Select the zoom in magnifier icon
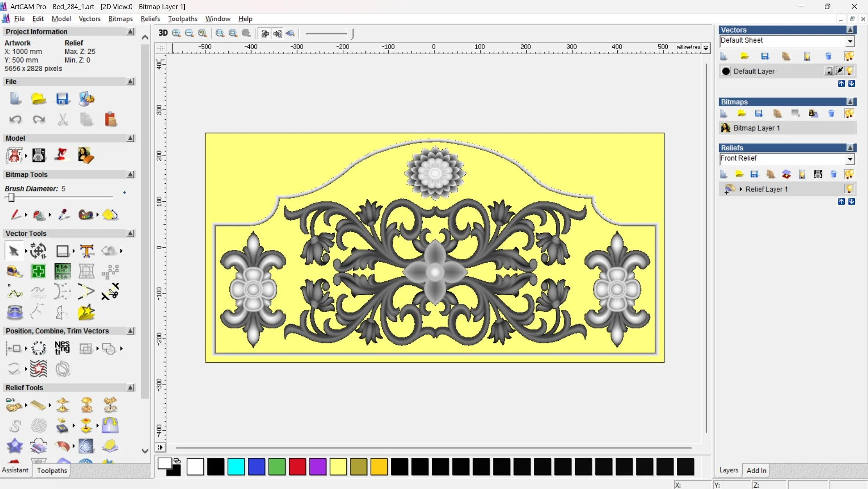Image resolution: width=868 pixels, height=489 pixels. pos(176,33)
